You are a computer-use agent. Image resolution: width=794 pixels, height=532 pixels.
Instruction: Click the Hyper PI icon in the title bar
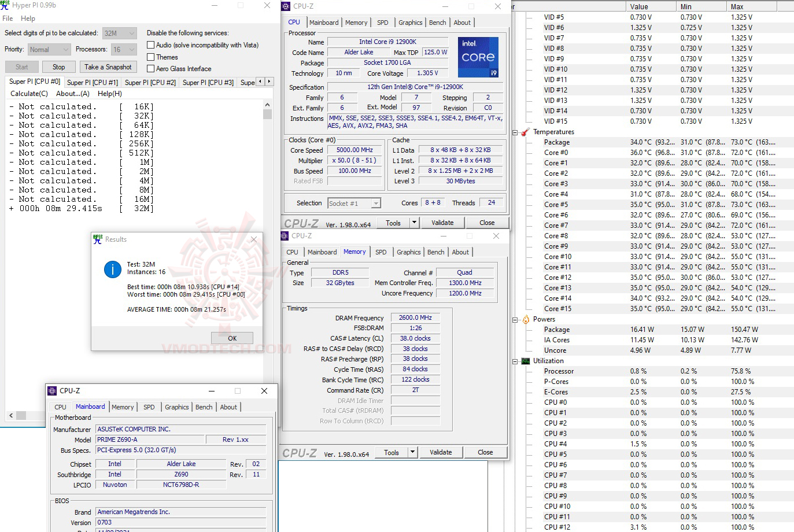coord(6,5)
